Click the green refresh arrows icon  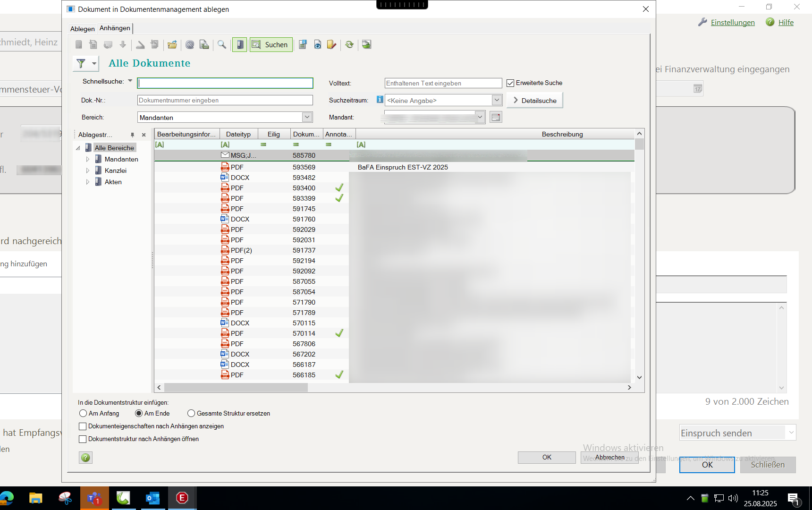coord(349,45)
